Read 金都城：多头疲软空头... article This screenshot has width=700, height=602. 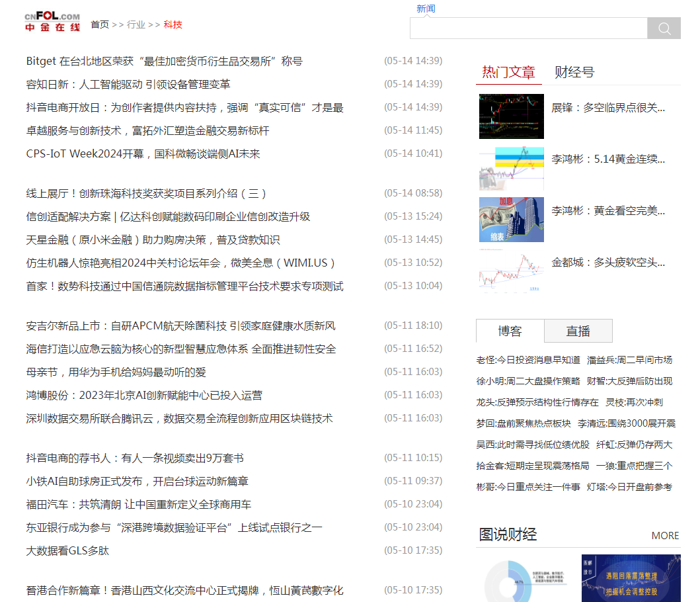tap(608, 263)
